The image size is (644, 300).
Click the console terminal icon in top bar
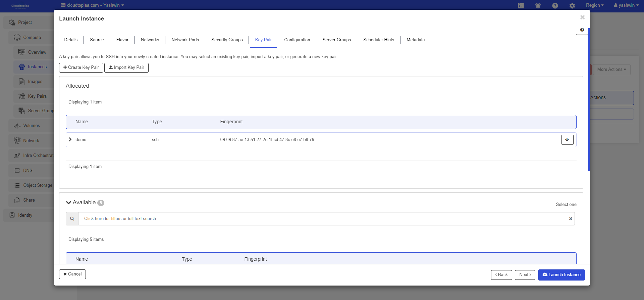coord(521,6)
